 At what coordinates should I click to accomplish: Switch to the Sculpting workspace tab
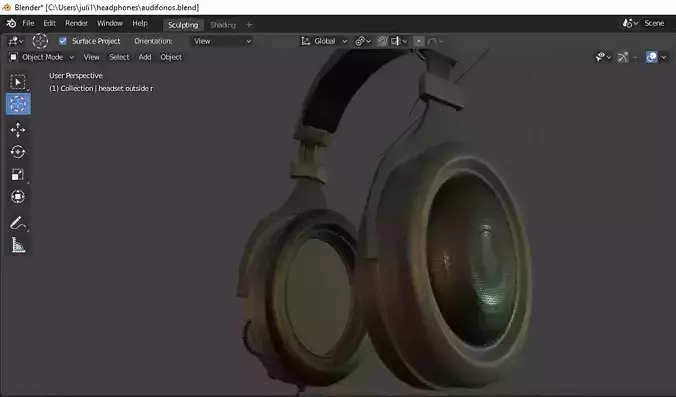[x=183, y=25]
